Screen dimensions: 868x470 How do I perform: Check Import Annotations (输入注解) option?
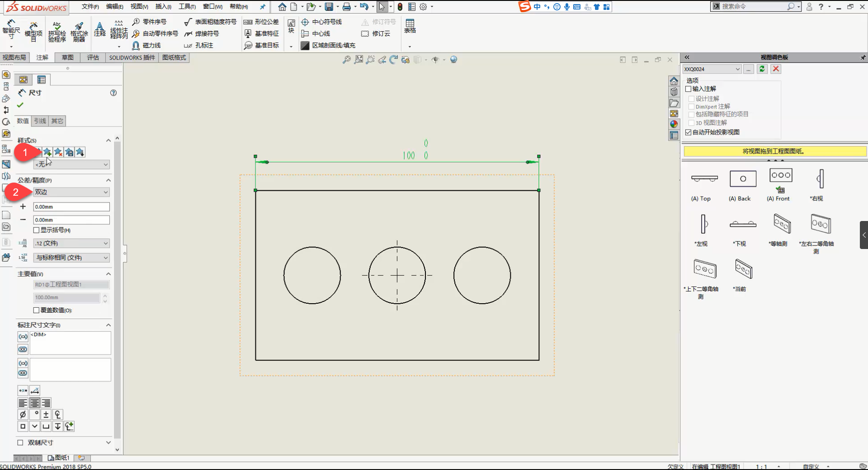pyautogui.click(x=689, y=89)
